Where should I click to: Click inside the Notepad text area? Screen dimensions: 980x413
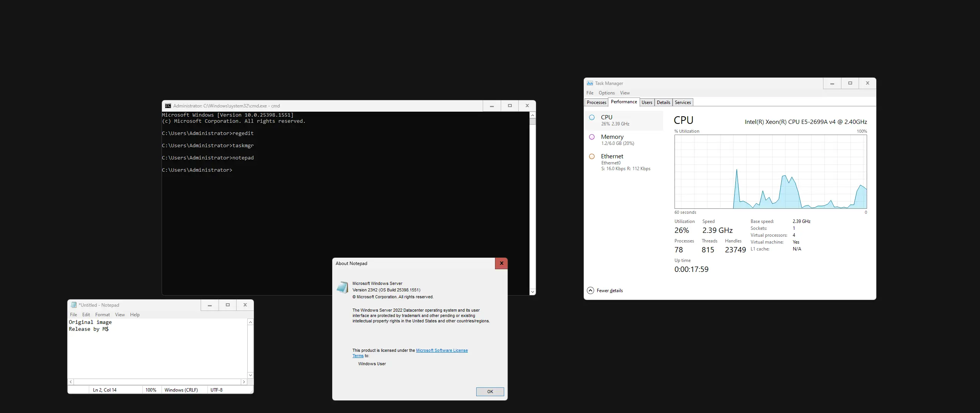coord(157,352)
